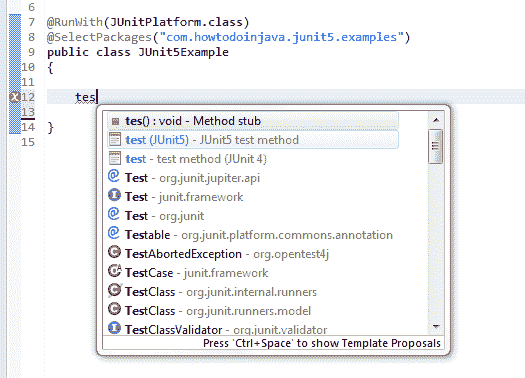Viewport: 525px width, 378px height.
Task: Click the proposal list scroll down arrow
Action: 436,326
